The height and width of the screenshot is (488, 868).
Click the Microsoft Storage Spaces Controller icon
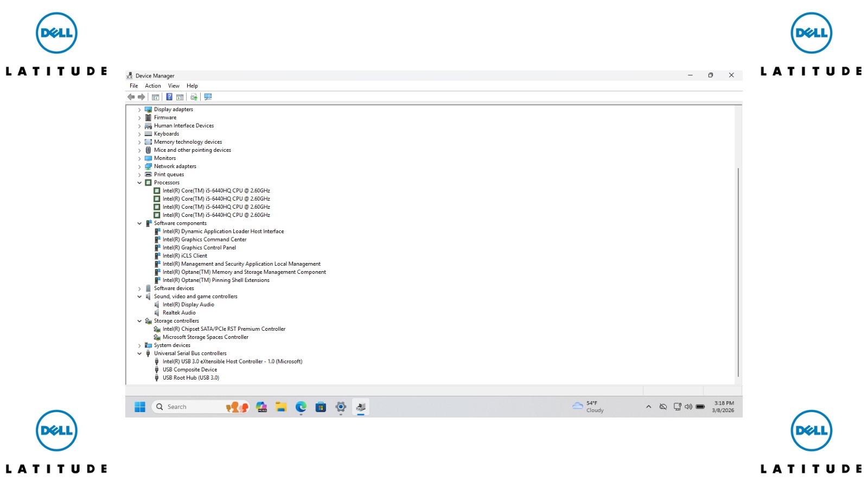[157, 337]
